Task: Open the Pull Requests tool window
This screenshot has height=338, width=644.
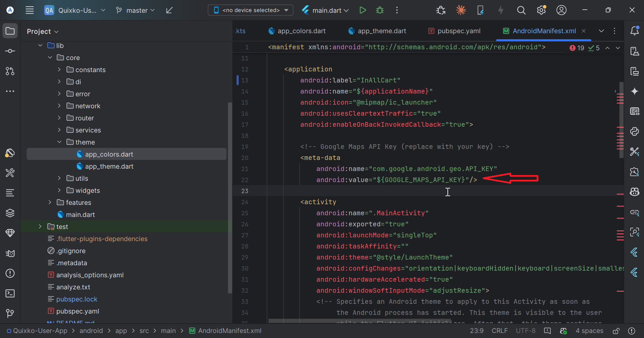Action: tap(10, 71)
